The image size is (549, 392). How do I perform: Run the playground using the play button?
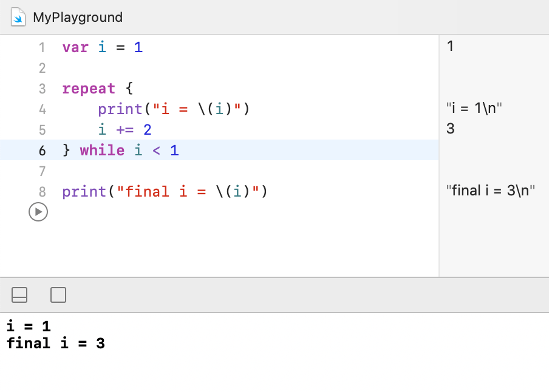(38, 212)
